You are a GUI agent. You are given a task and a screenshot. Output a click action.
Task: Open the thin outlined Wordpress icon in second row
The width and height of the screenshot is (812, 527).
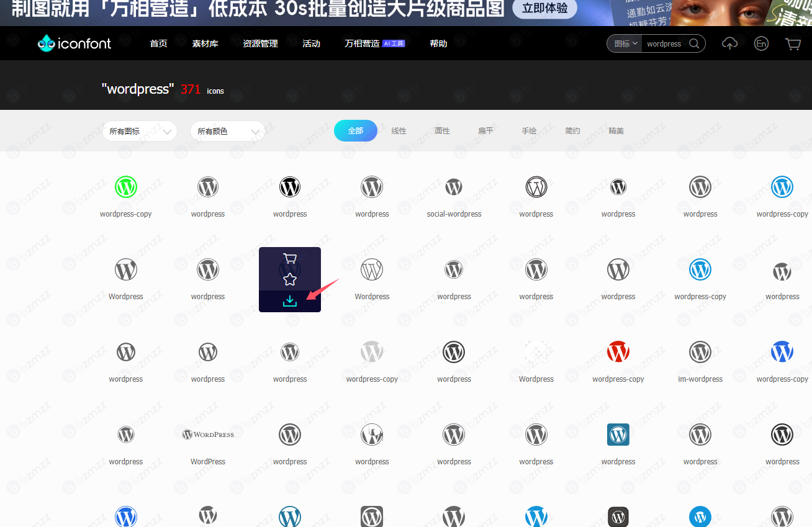(x=372, y=269)
